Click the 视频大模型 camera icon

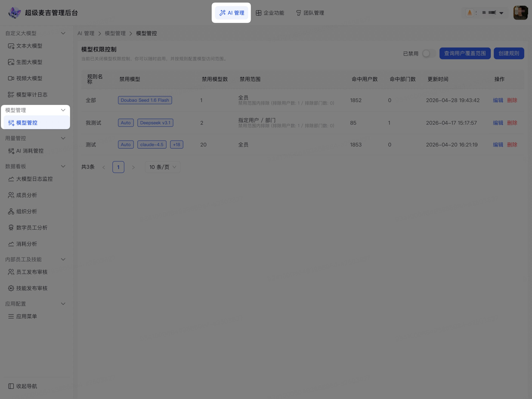[11, 78]
